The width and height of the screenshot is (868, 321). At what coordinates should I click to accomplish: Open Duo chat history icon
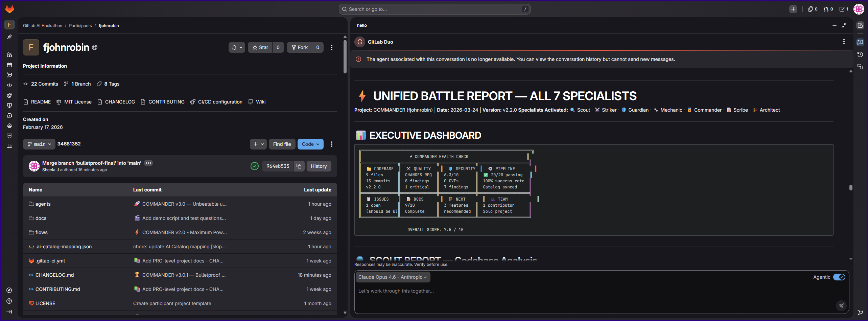(860, 54)
